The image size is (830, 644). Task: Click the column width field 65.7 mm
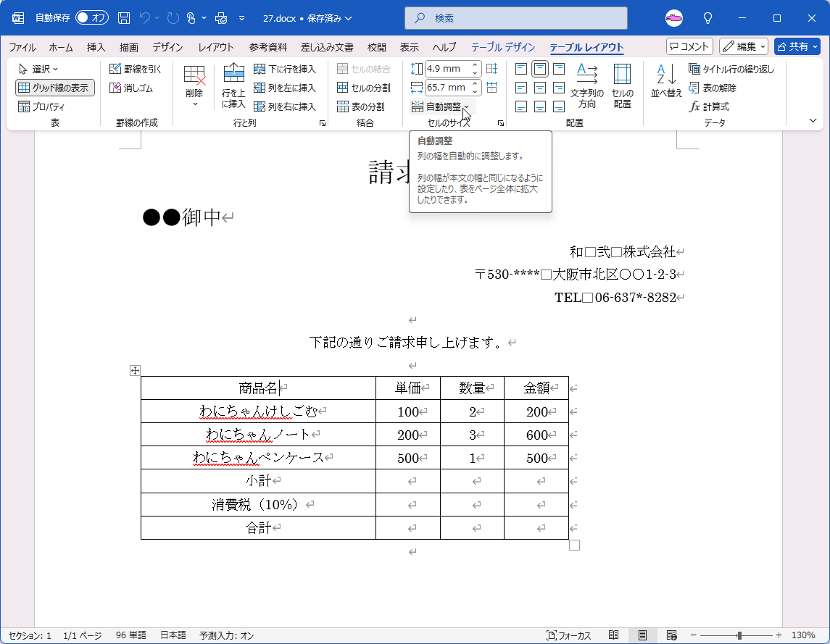pos(447,88)
